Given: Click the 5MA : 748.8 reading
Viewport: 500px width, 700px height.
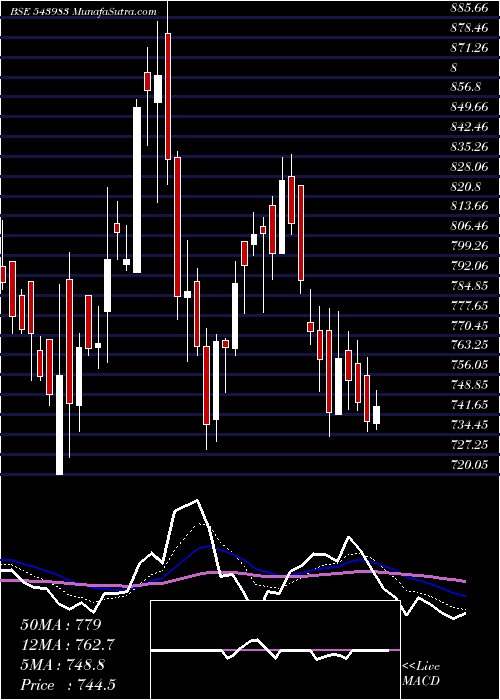Looking at the screenshot, I should click(x=63, y=665).
